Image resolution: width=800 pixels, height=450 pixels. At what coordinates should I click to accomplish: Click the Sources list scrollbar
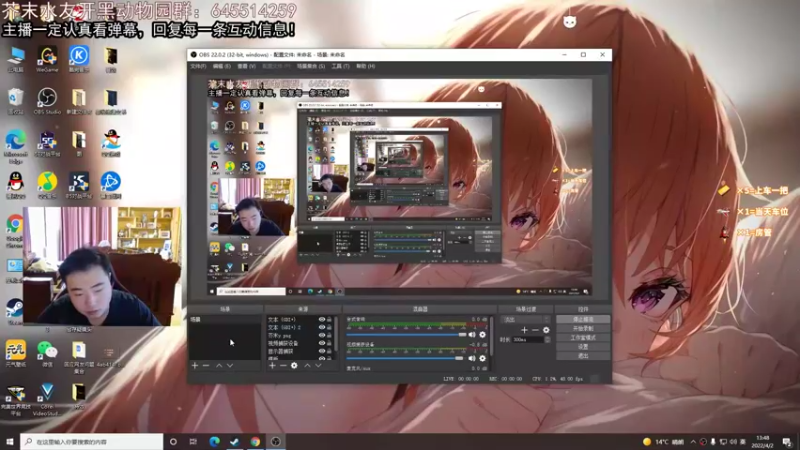point(336,334)
